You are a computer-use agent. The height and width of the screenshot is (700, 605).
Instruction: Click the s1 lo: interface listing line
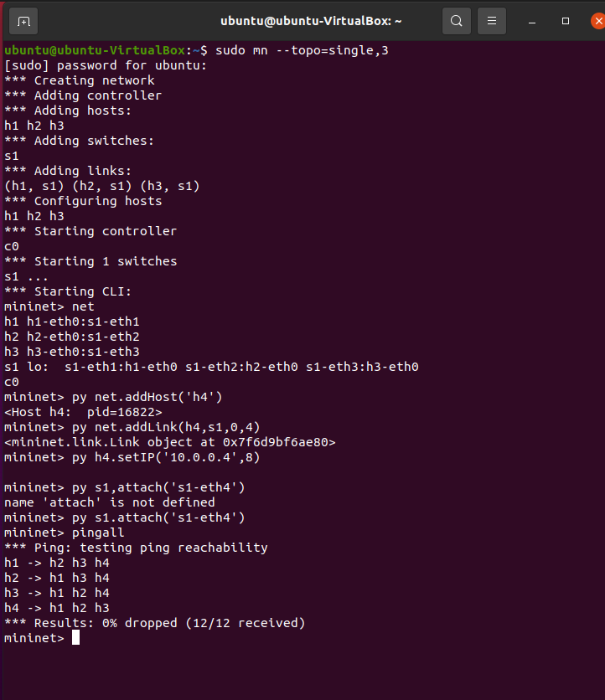[211, 367]
